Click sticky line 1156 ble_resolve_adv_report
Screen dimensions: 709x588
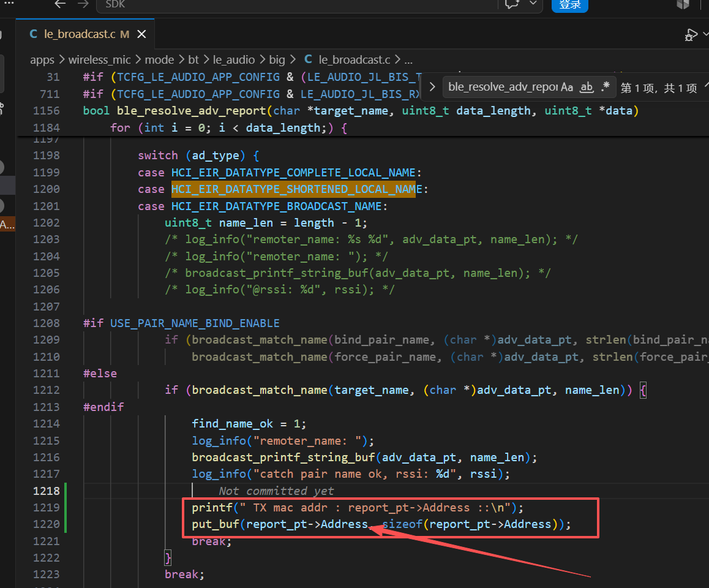click(x=361, y=111)
